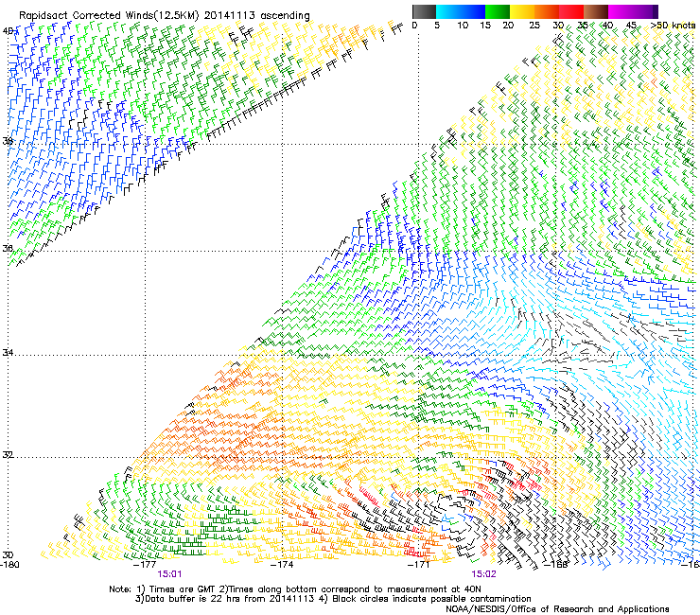
Task: Click the longitude label '-168' on bottom axis
Action: point(555,565)
